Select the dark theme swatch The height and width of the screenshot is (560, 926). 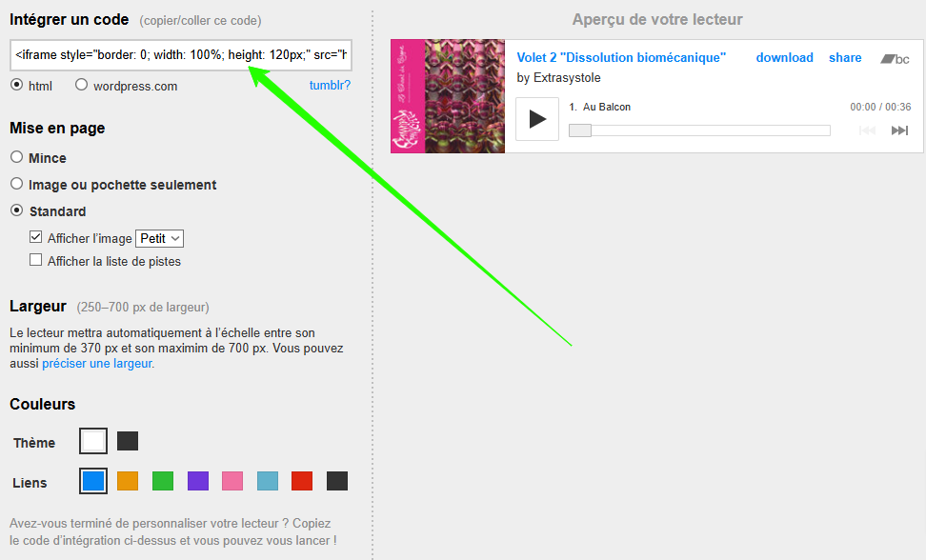128,441
